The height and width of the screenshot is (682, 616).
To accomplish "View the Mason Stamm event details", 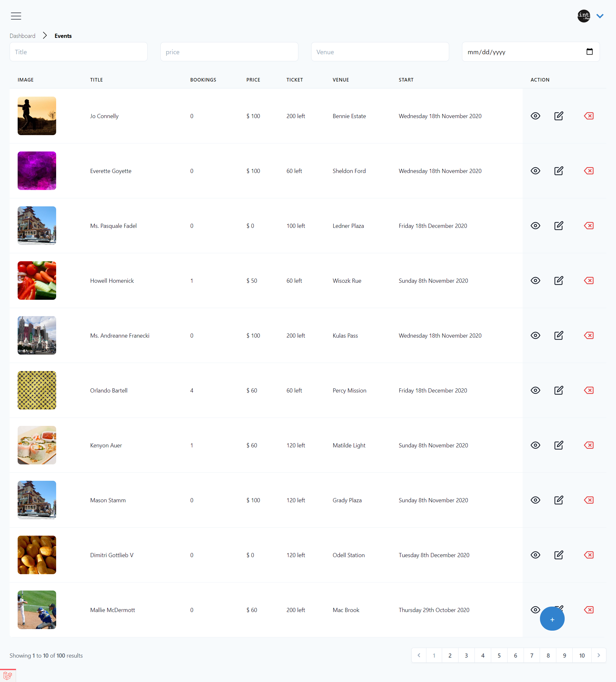I will [535, 500].
